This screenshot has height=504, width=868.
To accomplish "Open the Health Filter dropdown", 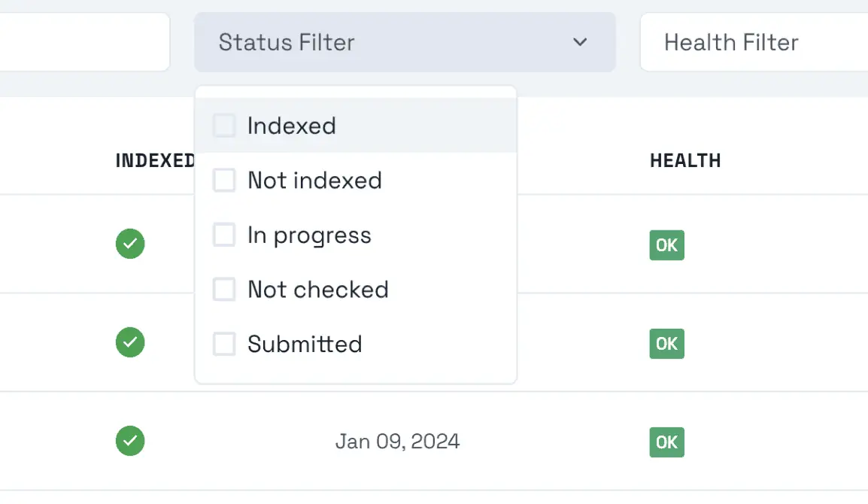I will click(752, 43).
